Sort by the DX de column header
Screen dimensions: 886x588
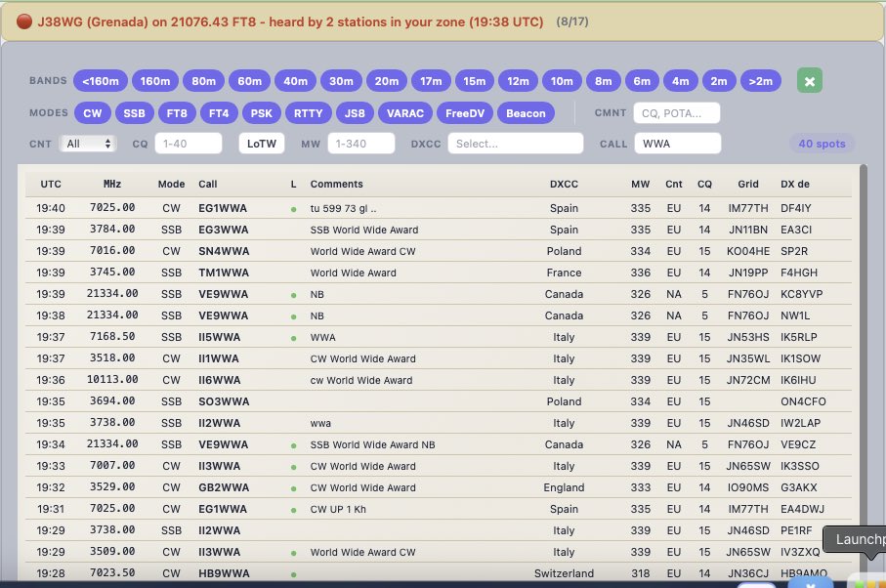795,185
